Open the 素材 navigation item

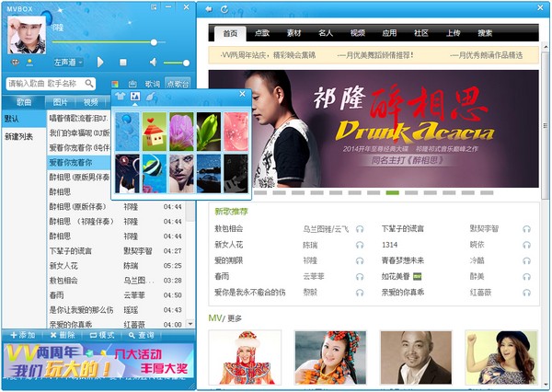(294, 33)
